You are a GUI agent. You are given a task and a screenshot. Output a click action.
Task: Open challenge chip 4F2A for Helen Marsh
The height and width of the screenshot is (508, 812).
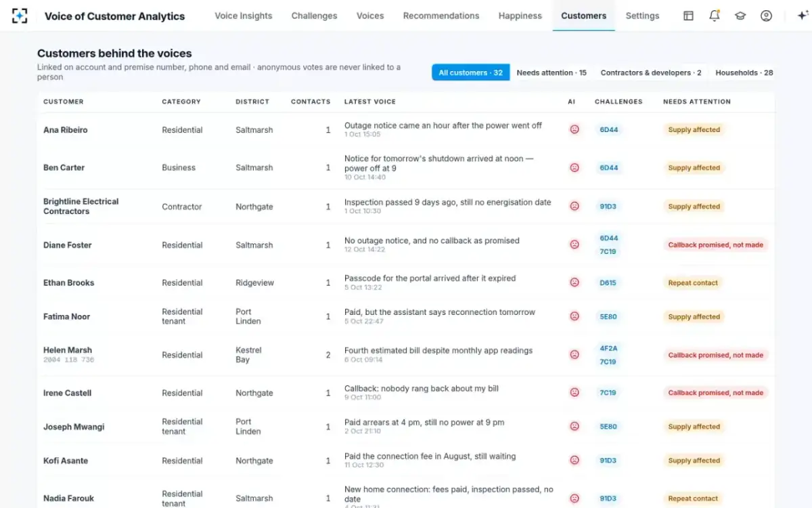point(608,348)
